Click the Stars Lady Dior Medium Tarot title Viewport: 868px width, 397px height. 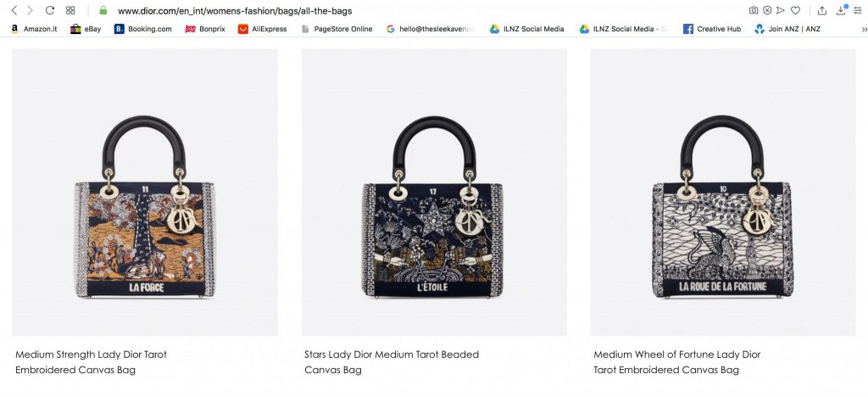click(392, 355)
